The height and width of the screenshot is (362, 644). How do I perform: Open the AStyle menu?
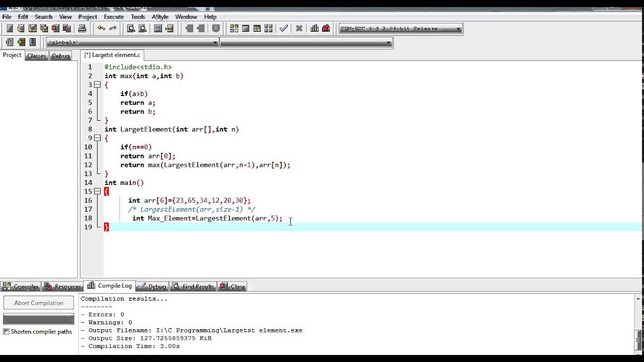point(160,17)
